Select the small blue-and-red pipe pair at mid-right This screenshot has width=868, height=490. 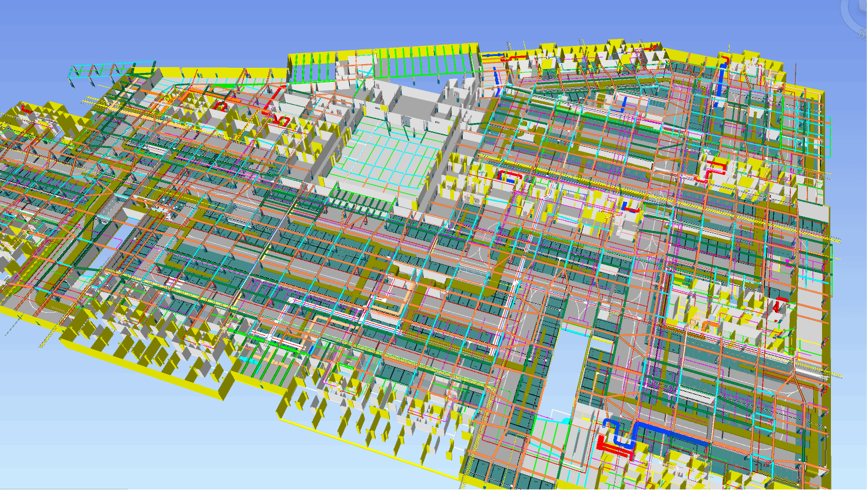tap(630, 208)
